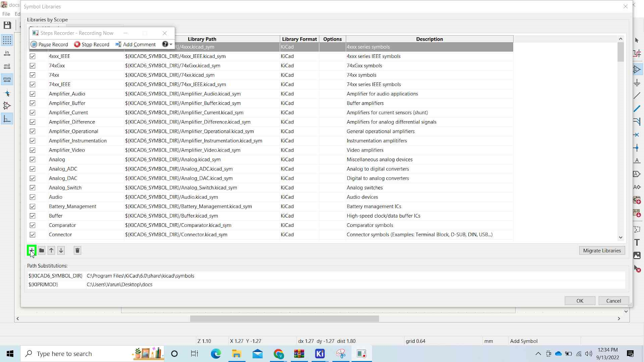Move the selected library down
This screenshot has width=644, height=362.
click(x=61, y=250)
